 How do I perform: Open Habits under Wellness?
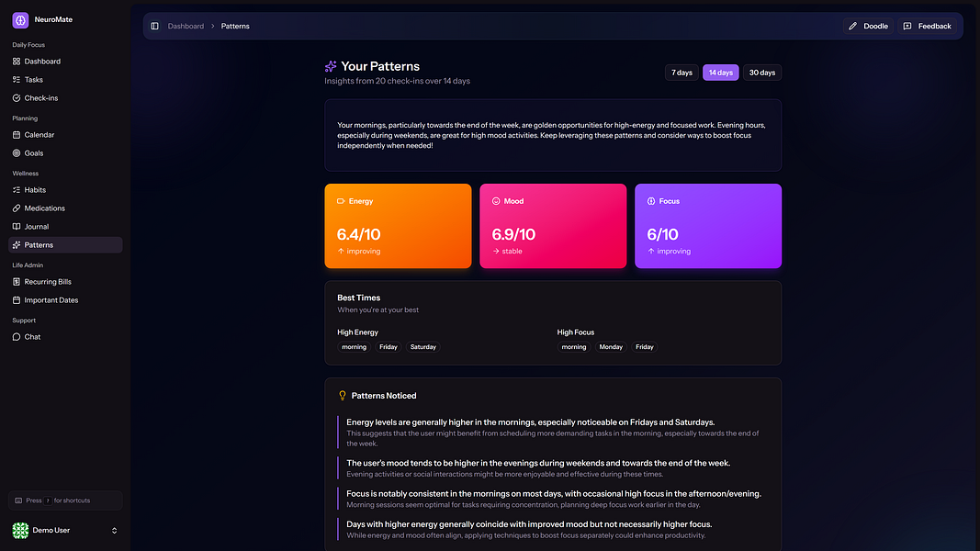point(65,190)
